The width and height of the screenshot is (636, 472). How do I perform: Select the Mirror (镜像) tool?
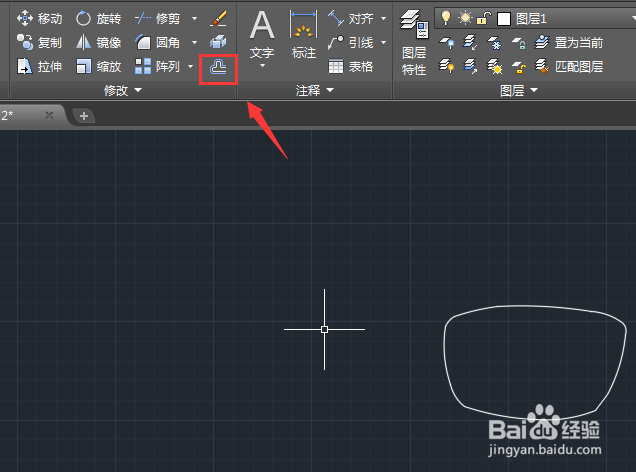pos(98,42)
